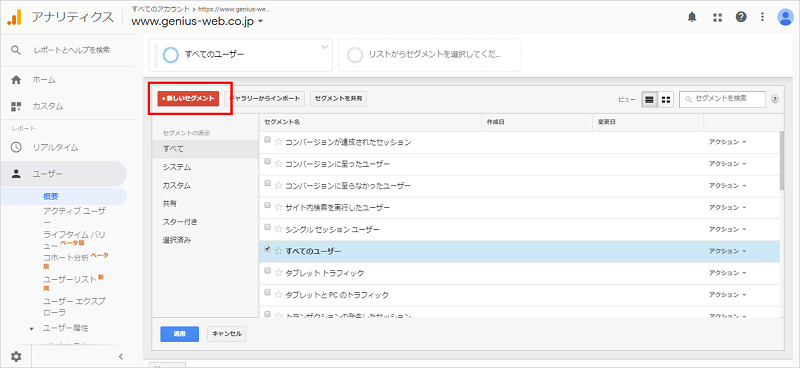
Task: Click the セグメントを共有 button
Action: [338, 99]
